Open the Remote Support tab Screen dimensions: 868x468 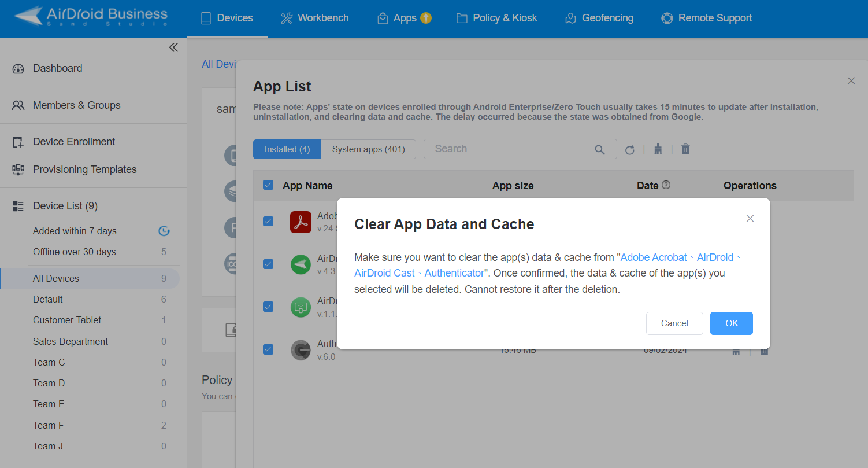(707, 18)
